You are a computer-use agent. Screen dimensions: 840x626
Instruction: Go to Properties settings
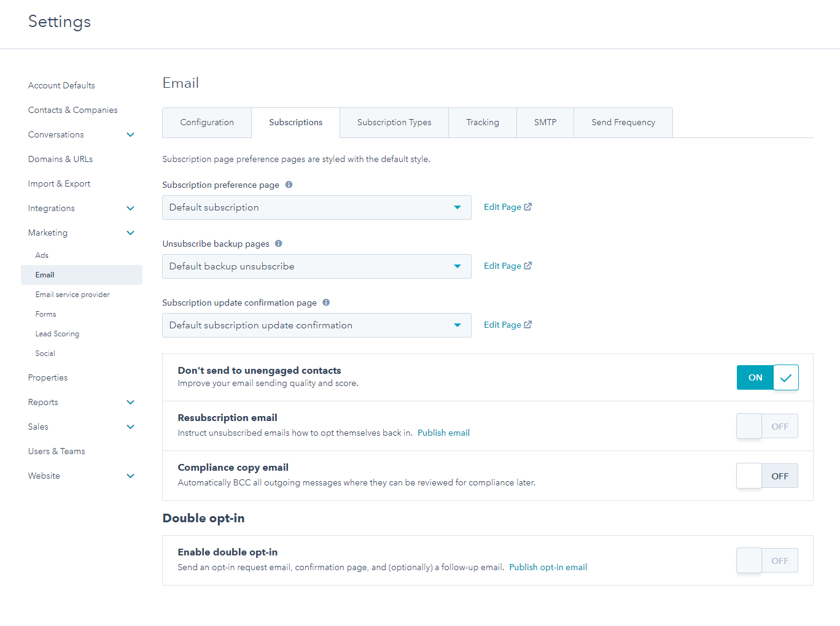point(48,377)
